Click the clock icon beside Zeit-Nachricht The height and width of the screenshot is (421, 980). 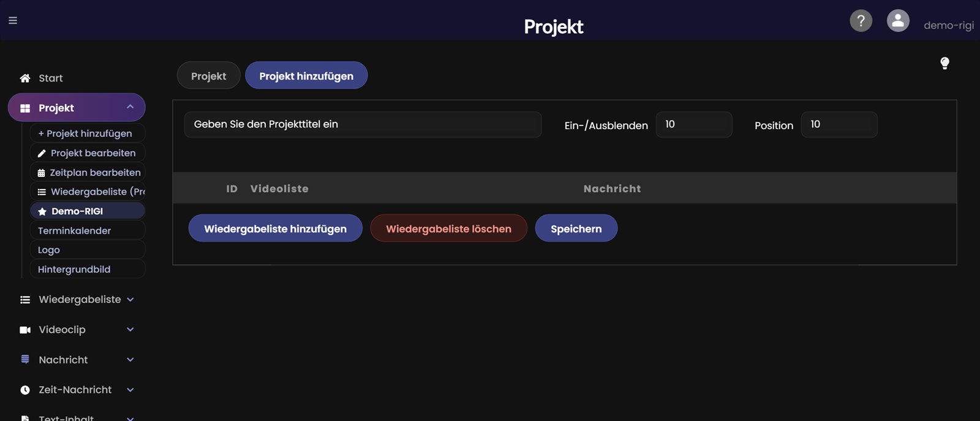(25, 390)
